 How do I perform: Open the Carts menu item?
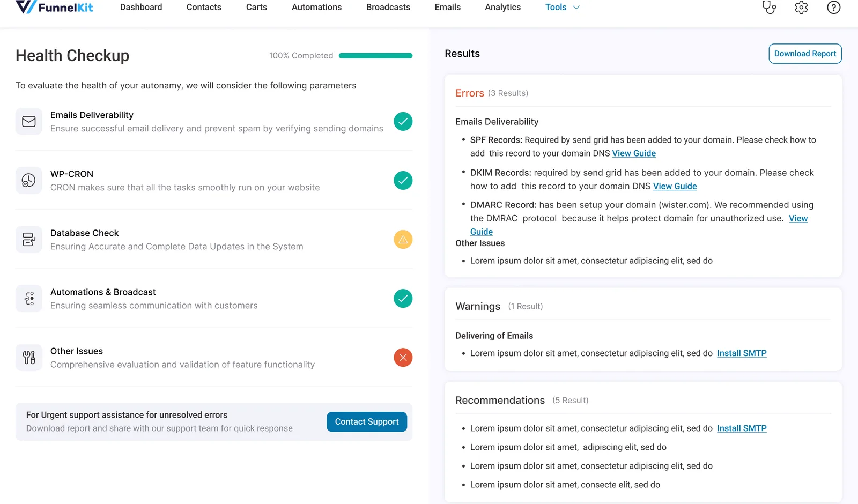tap(256, 7)
